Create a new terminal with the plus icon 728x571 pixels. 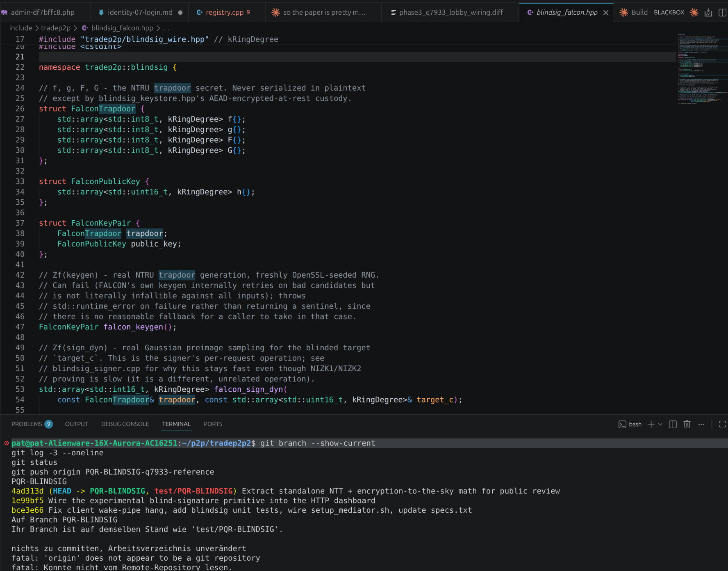[651, 424]
